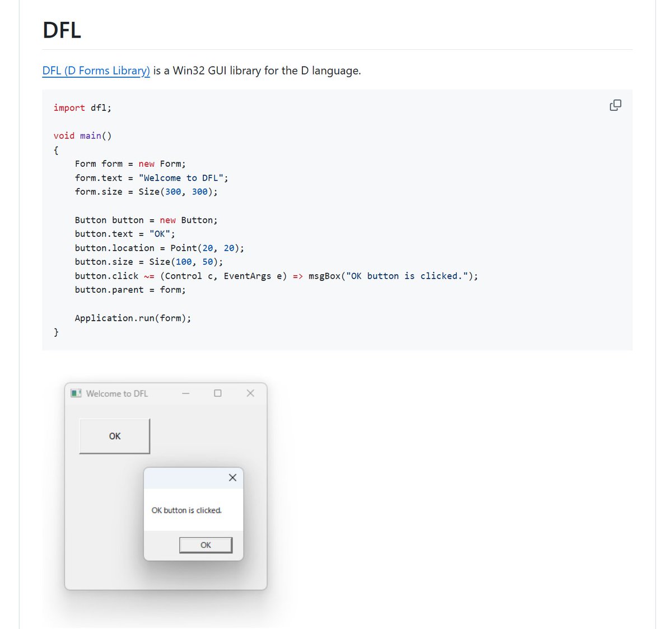Screen dimensions: 672x629
Task: Click the "Welcome to DFL" title text
Action: (117, 393)
